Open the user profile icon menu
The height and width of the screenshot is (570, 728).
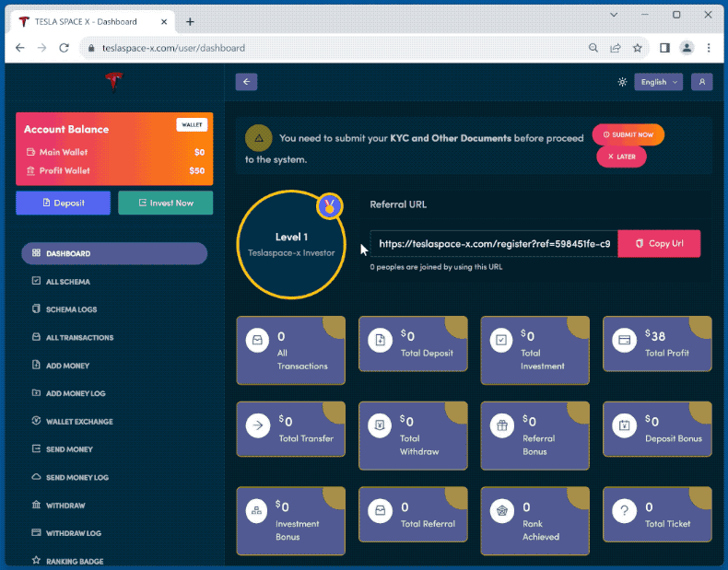click(x=701, y=82)
